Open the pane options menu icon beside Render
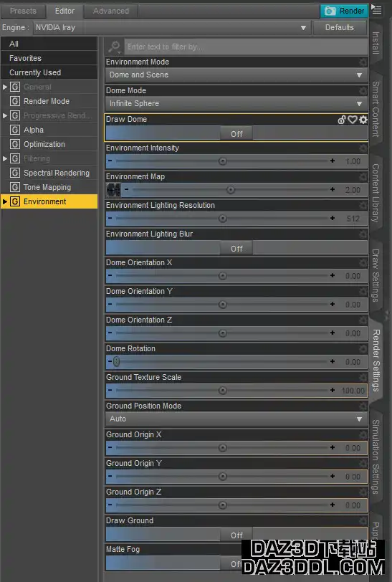 (x=376, y=10)
